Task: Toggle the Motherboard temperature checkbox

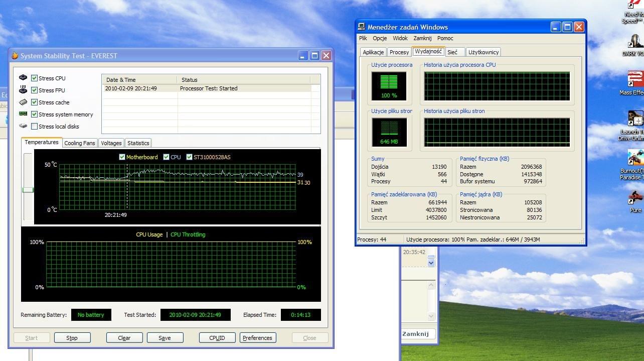Action: point(122,157)
